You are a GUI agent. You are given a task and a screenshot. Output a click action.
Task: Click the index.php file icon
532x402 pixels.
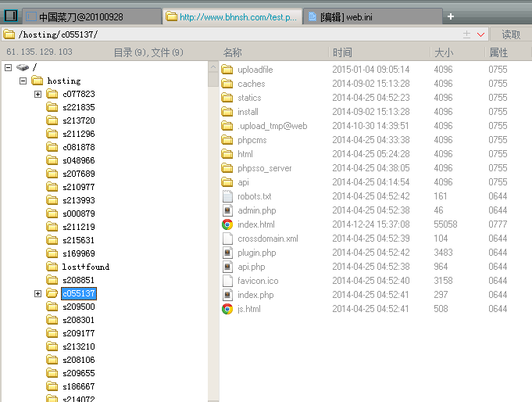[227, 295]
